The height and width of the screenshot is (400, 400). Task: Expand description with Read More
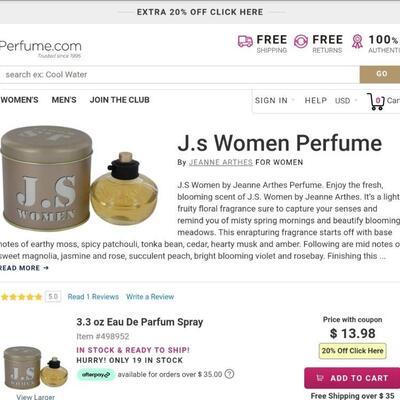coord(24,268)
